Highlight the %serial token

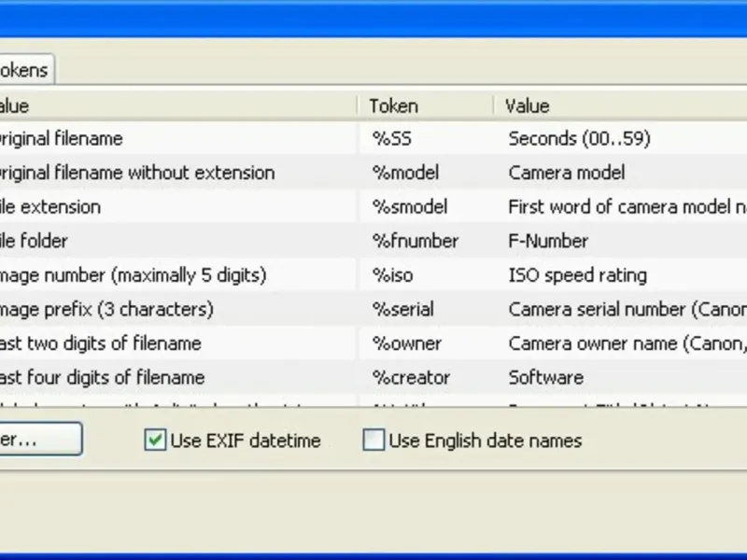tap(403, 309)
